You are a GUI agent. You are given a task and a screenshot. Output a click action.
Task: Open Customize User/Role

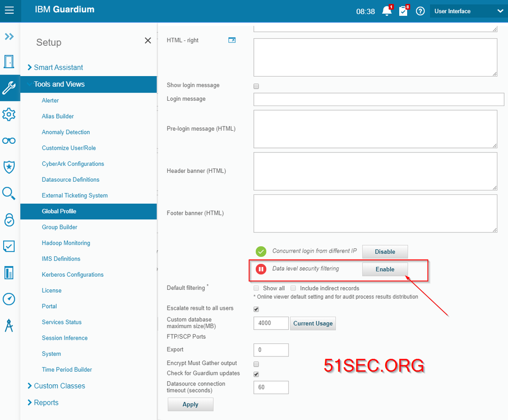click(x=69, y=148)
